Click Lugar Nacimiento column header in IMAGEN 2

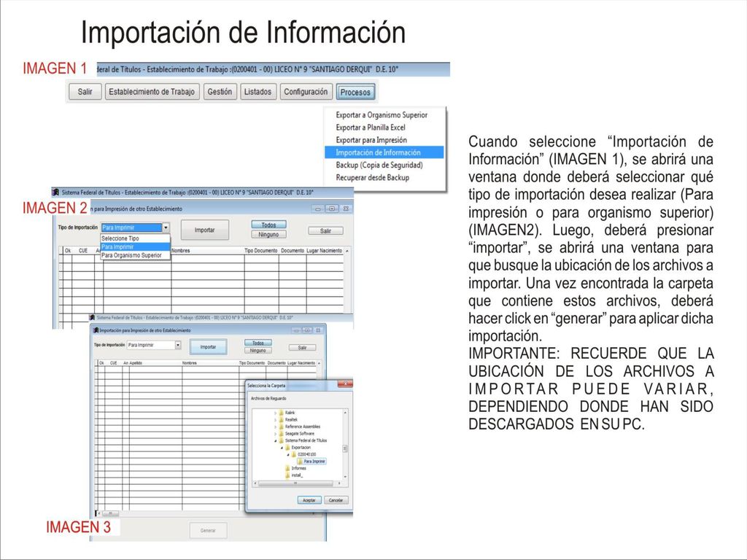tap(325, 251)
